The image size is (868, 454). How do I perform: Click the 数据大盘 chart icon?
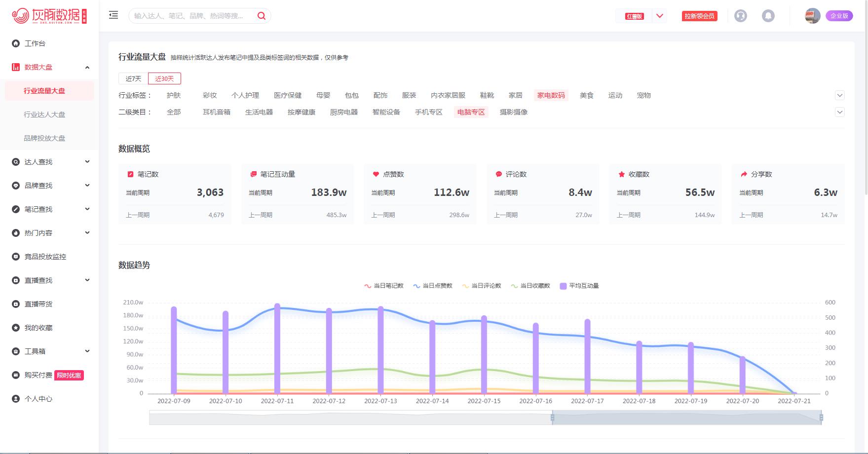pos(16,67)
